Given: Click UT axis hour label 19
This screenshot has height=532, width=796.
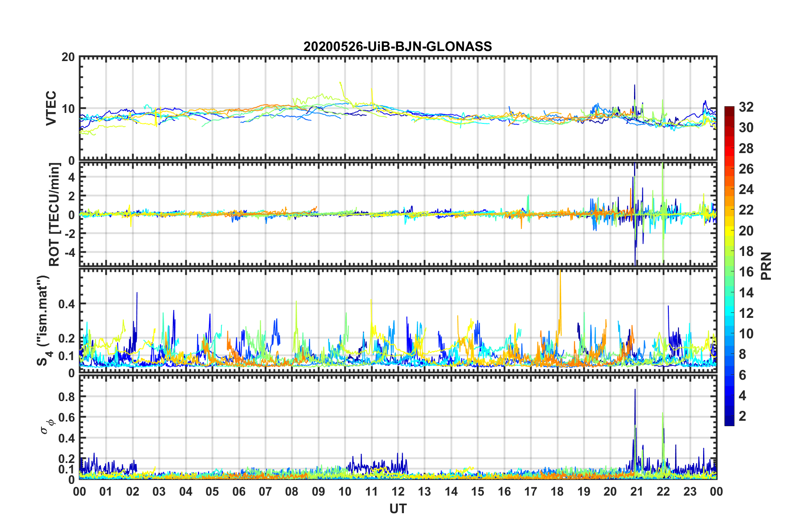Looking at the screenshot, I should click(584, 491).
